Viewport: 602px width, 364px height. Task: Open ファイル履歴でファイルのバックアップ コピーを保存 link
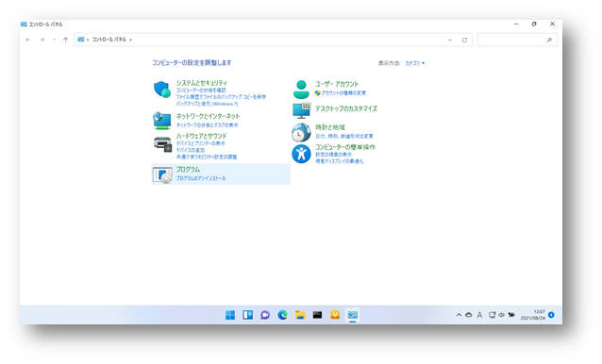(x=221, y=97)
